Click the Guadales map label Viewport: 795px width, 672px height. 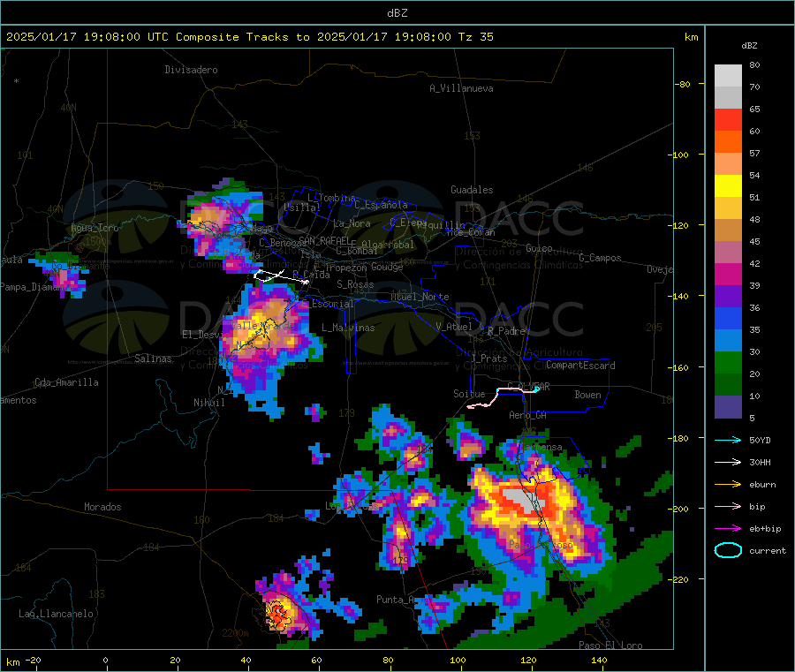[472, 190]
